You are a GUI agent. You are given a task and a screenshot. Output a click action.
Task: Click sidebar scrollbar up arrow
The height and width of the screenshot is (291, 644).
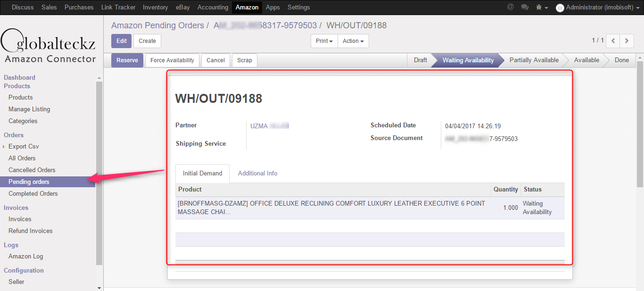coord(99,78)
